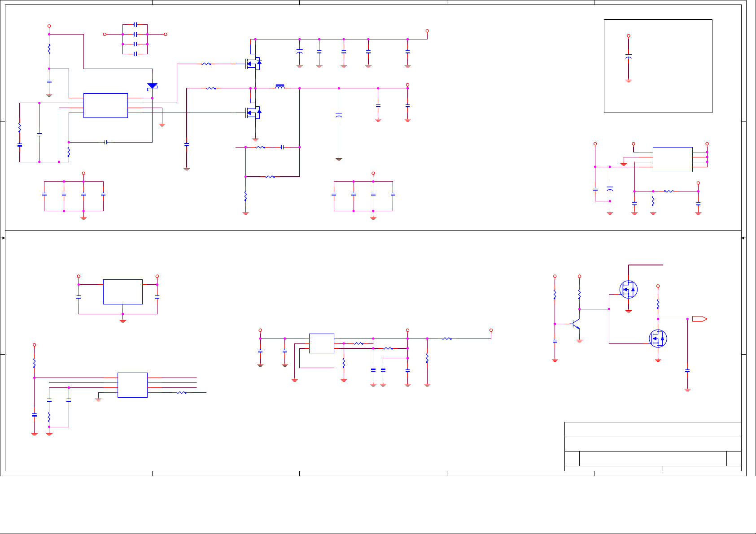Click the pull-up resistor above the output port node

[x=658, y=304]
